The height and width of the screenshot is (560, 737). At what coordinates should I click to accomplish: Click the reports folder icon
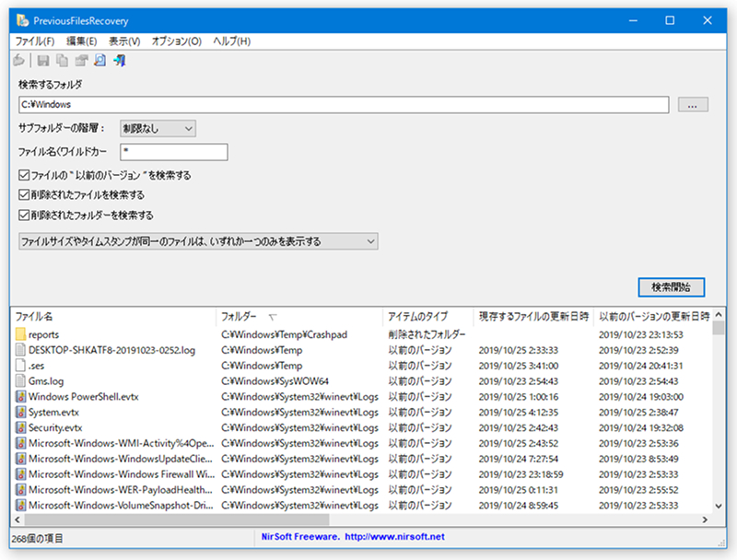tap(20, 334)
